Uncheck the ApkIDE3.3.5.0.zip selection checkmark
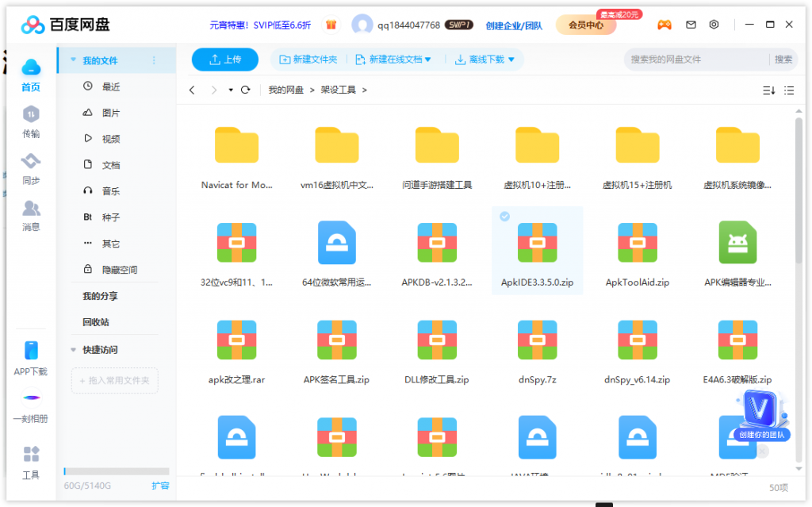The image size is (812, 507). pos(504,216)
